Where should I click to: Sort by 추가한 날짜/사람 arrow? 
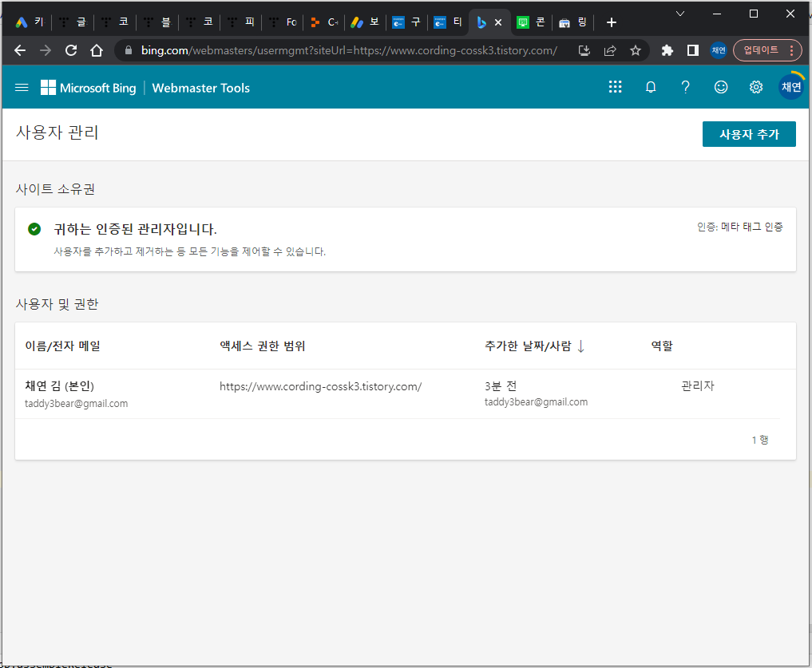(x=580, y=346)
